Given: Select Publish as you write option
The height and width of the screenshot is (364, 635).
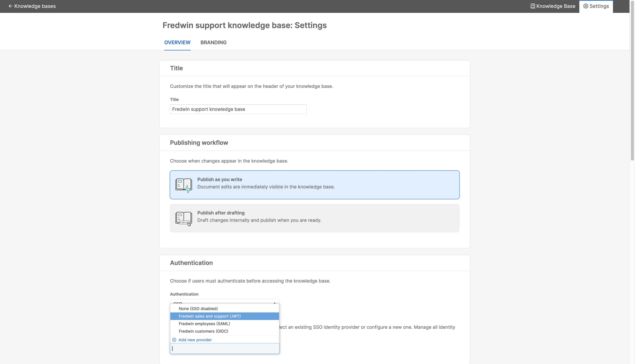Looking at the screenshot, I should pos(314,185).
